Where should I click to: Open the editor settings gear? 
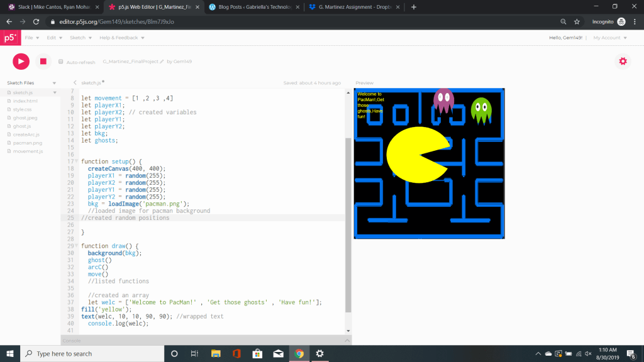pyautogui.click(x=623, y=61)
